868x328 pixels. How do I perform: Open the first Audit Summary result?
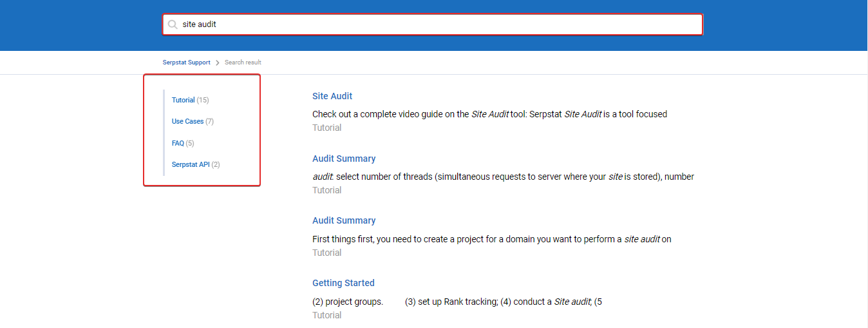pyautogui.click(x=344, y=159)
